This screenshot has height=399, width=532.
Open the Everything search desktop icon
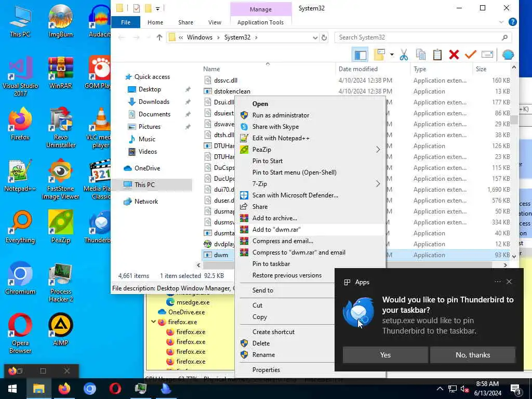[20, 227]
